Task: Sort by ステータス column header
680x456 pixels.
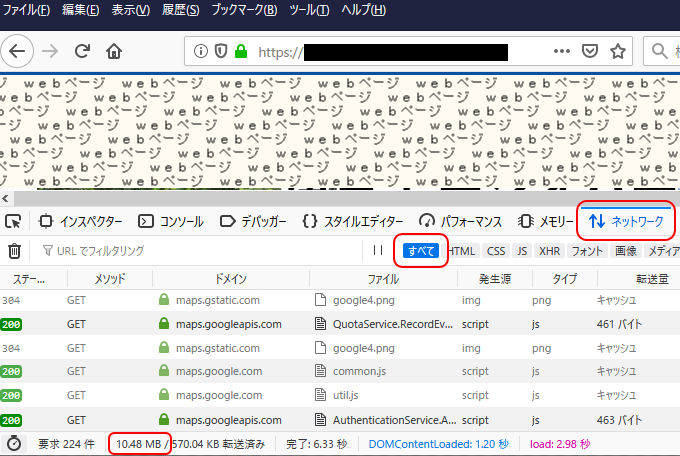Action: (33, 279)
